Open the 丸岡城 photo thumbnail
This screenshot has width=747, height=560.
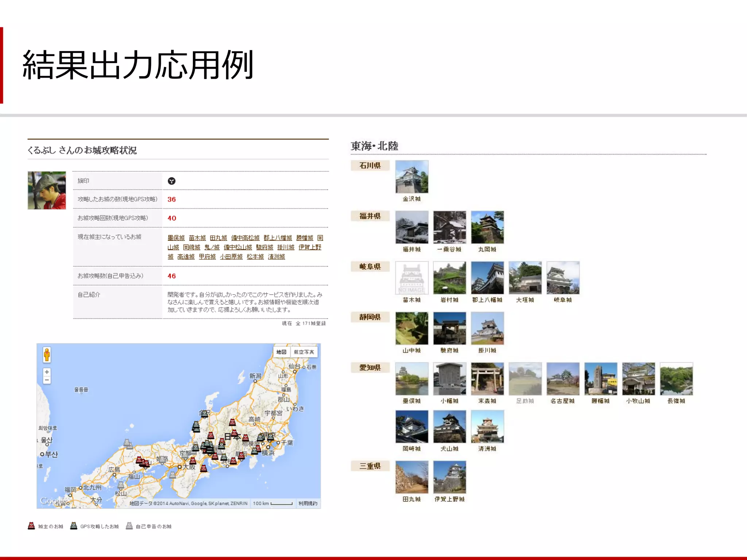[x=488, y=227]
